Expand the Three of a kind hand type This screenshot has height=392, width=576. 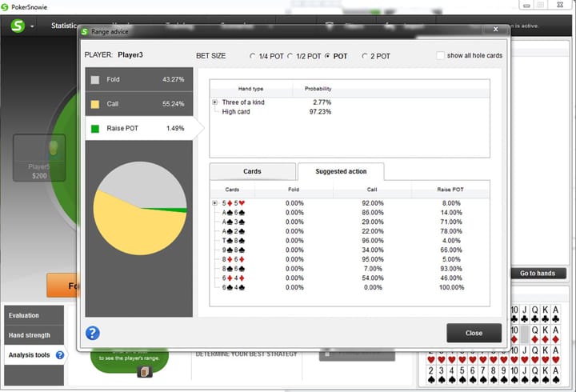tap(215, 102)
